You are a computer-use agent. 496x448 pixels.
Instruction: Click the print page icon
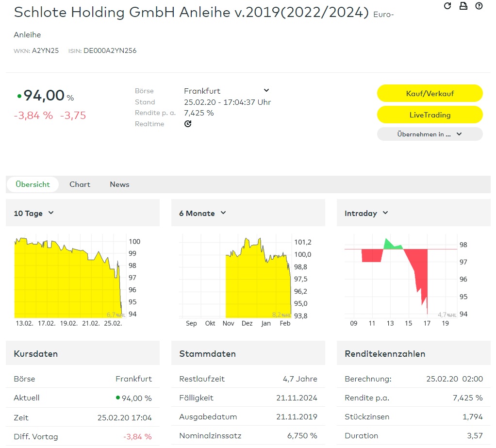pos(463,6)
